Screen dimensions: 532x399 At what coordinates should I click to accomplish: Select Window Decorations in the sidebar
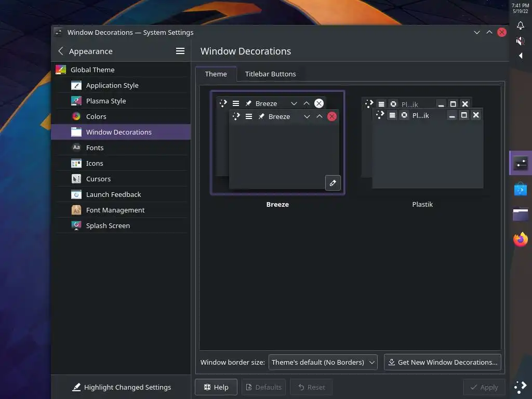(121, 132)
